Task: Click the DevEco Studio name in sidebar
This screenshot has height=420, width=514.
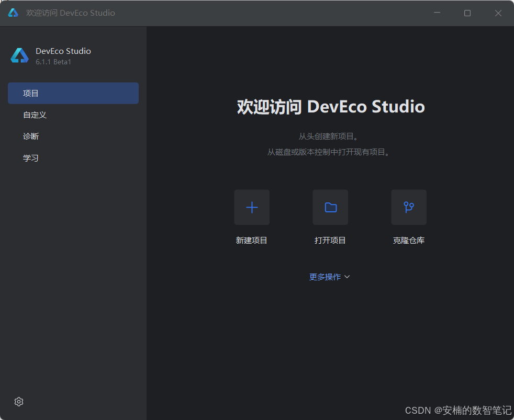Action: coord(63,51)
